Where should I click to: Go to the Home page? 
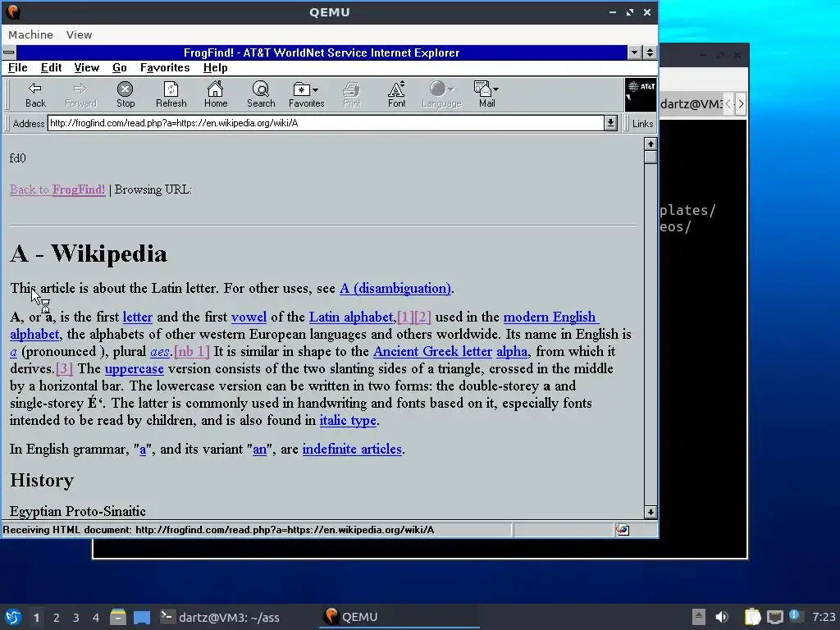pyautogui.click(x=216, y=95)
